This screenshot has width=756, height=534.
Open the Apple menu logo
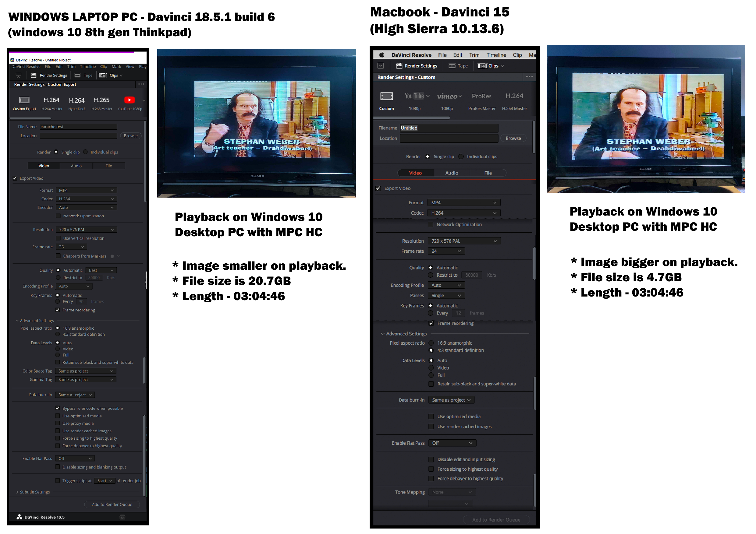[381, 55]
